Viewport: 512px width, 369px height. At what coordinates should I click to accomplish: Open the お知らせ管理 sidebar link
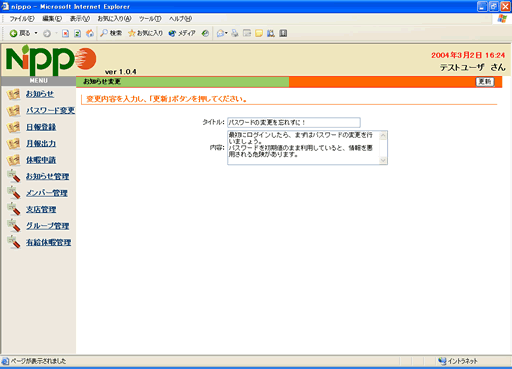tap(48, 176)
